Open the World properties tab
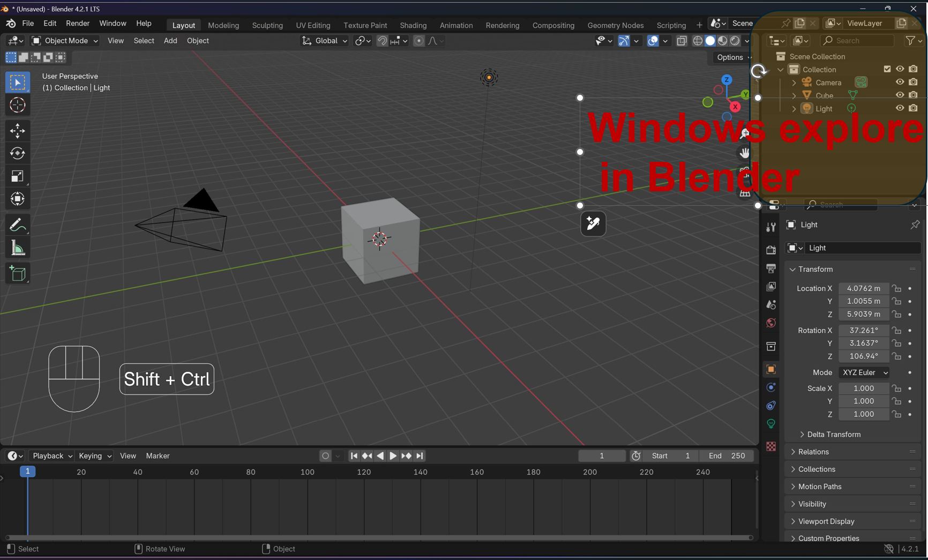 [771, 323]
